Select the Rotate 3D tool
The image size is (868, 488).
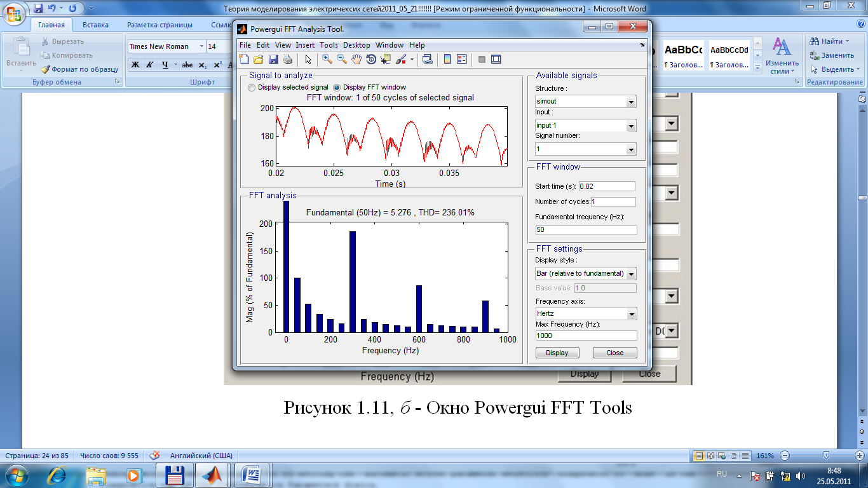click(x=371, y=59)
